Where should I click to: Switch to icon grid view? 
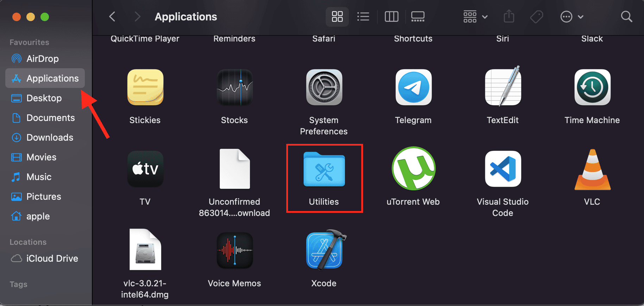[x=337, y=17]
